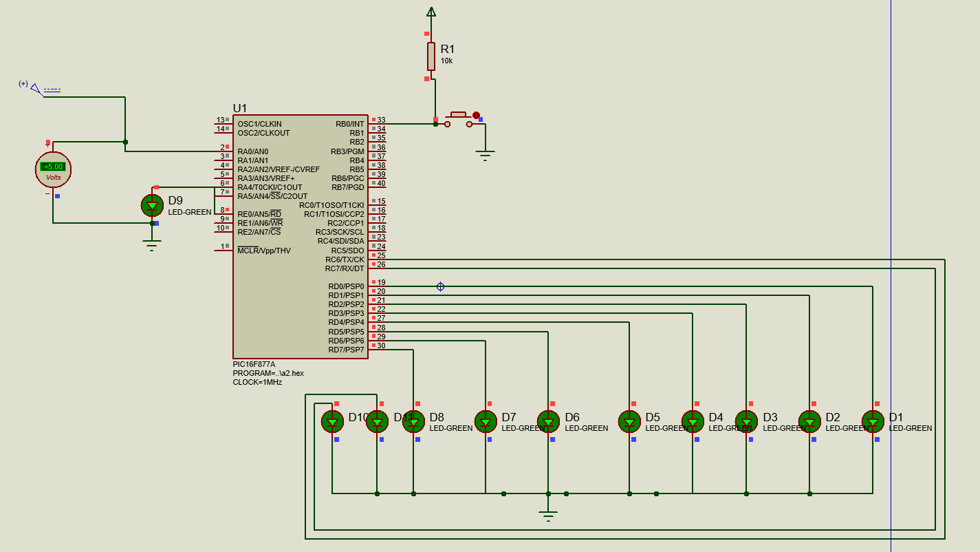Click the RD0/PSP0 pin label
Viewport: 980px width, 552px height.
(x=346, y=286)
